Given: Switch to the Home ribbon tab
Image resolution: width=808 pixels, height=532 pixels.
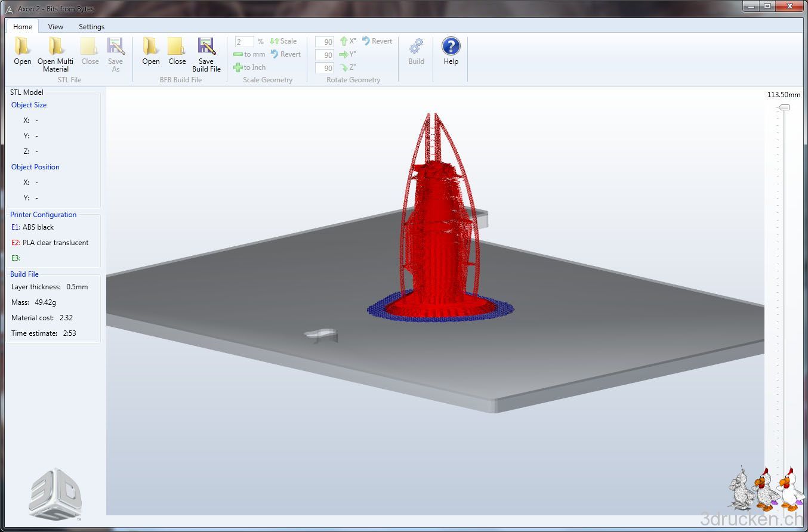Looking at the screenshot, I should point(23,27).
